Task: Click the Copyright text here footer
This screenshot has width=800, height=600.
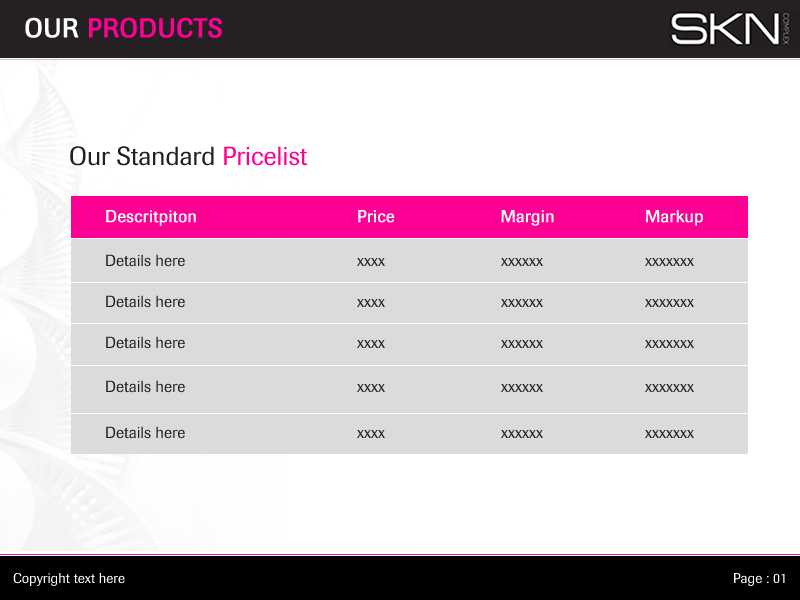Action: pos(69,579)
